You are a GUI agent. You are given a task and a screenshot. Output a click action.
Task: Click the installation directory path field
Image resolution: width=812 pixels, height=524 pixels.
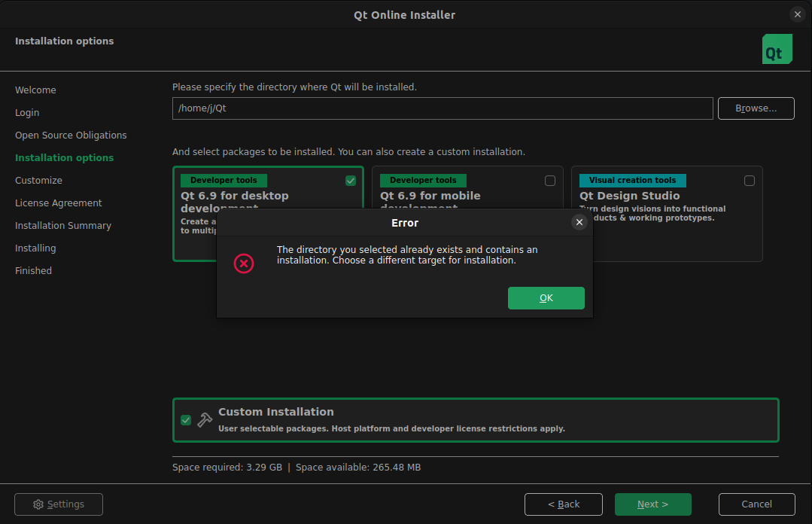pos(442,108)
